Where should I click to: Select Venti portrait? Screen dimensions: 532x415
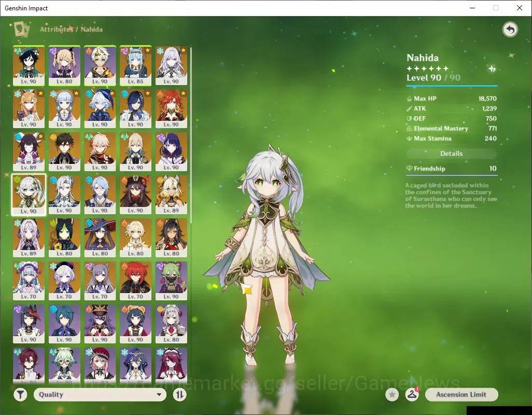click(29, 66)
